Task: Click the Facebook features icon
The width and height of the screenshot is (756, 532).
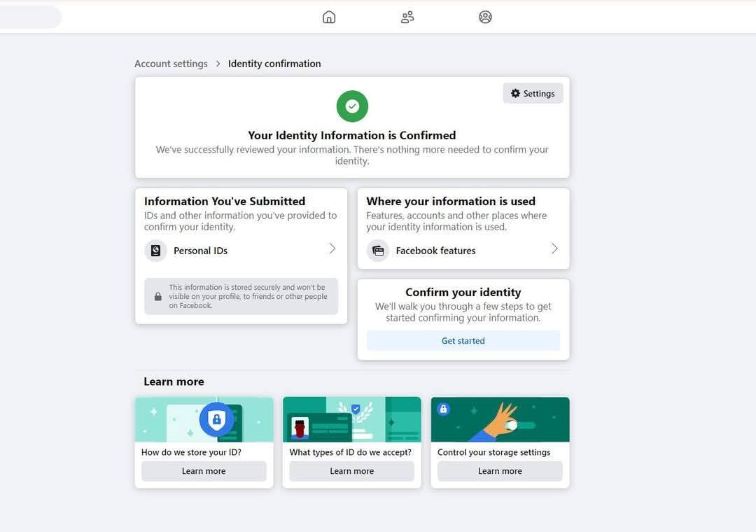Action: (378, 251)
